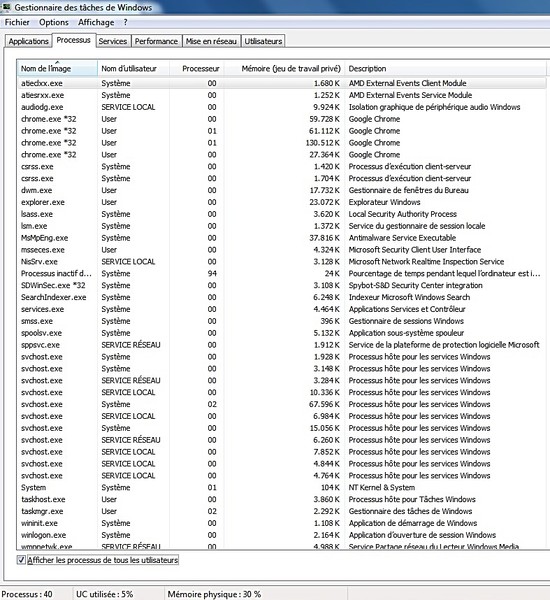Select chrome.exe using 27.364 K memory
Viewport: 550px width, 600px height.
tap(282, 154)
